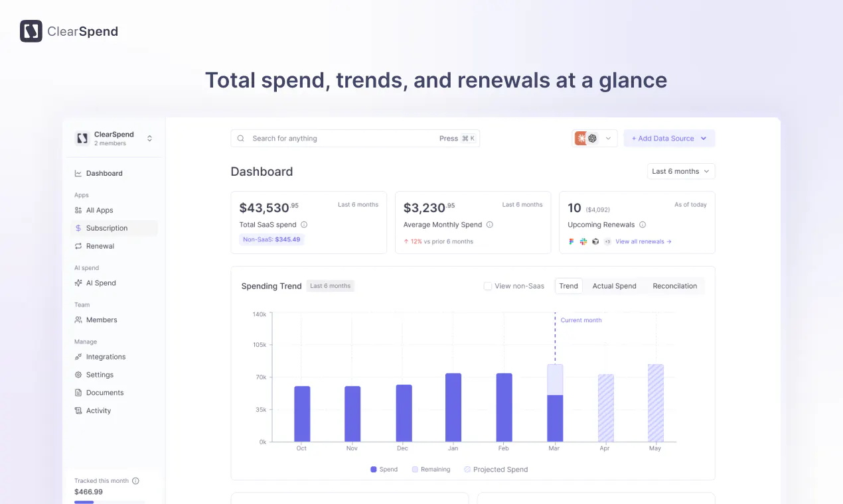This screenshot has height=504, width=843.
Task: Click the tracked spend progress bar
Action: pos(110,502)
